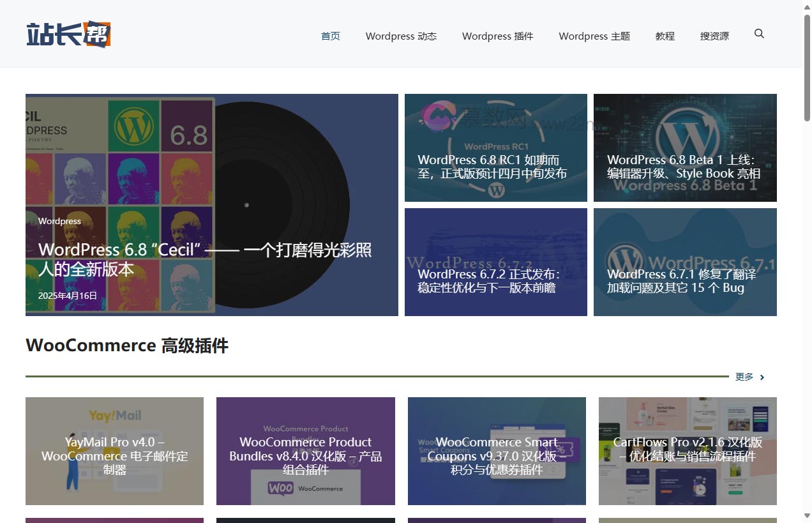
Task: Navigate to 搜资源 page
Action: [714, 36]
